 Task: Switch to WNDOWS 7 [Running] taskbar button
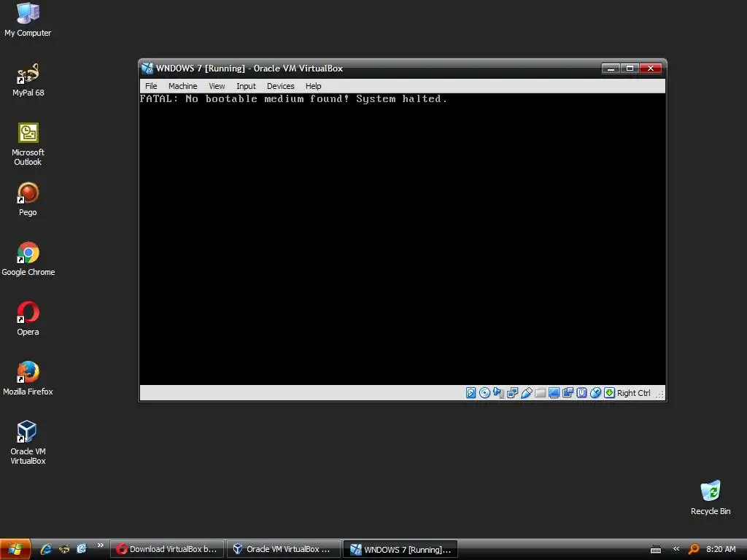(400, 549)
